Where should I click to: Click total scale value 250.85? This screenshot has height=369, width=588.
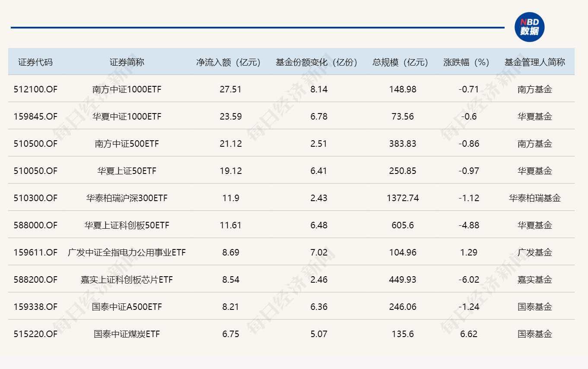[x=402, y=171]
